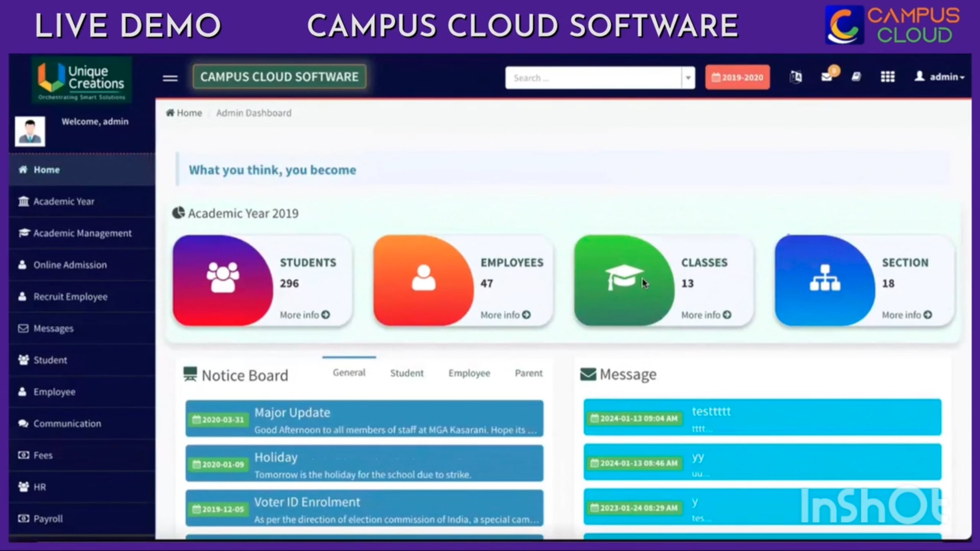
Task: Open the Employee sidebar item
Action: pyautogui.click(x=82, y=392)
